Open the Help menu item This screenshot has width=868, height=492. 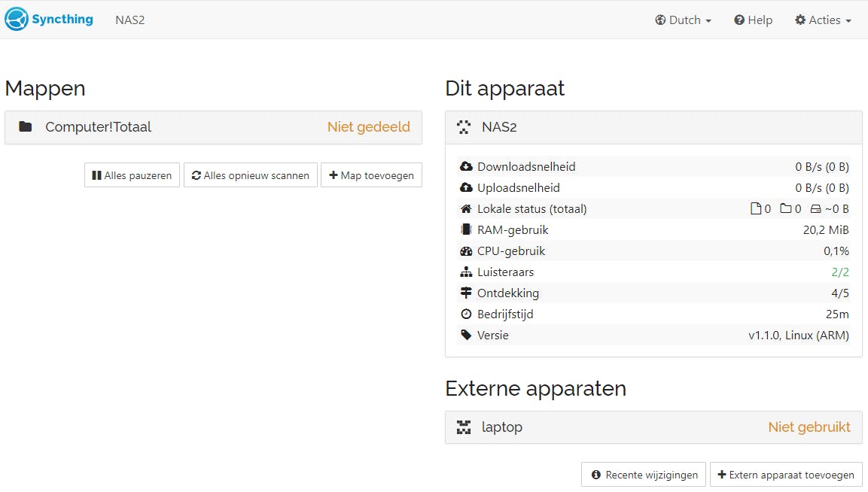pyautogui.click(x=753, y=20)
